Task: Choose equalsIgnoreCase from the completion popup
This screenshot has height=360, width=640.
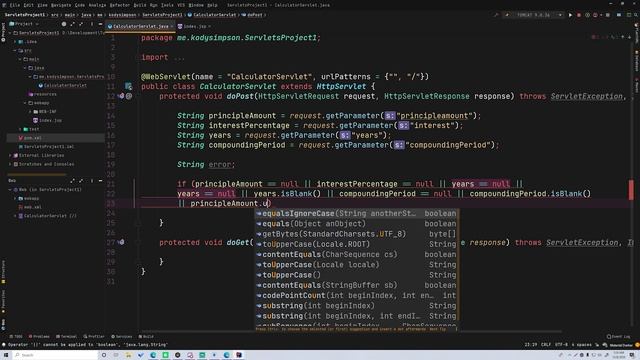Action: pyautogui.click(x=356, y=213)
